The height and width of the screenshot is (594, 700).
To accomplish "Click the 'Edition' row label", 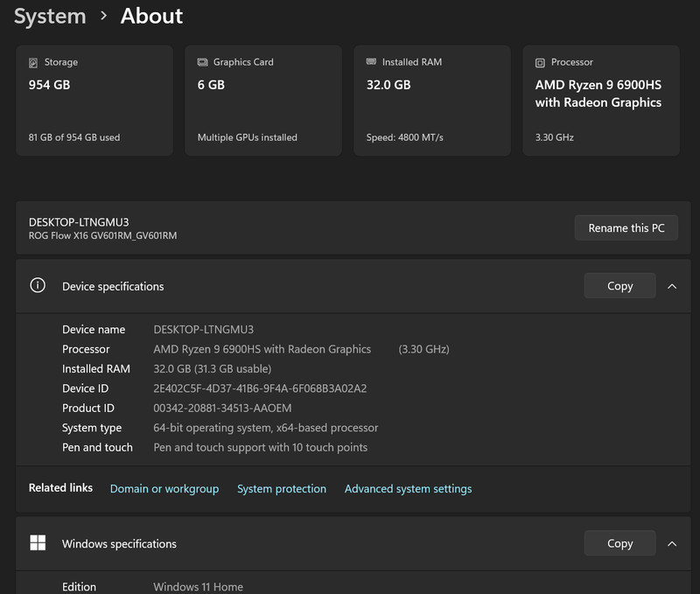I will (79, 586).
